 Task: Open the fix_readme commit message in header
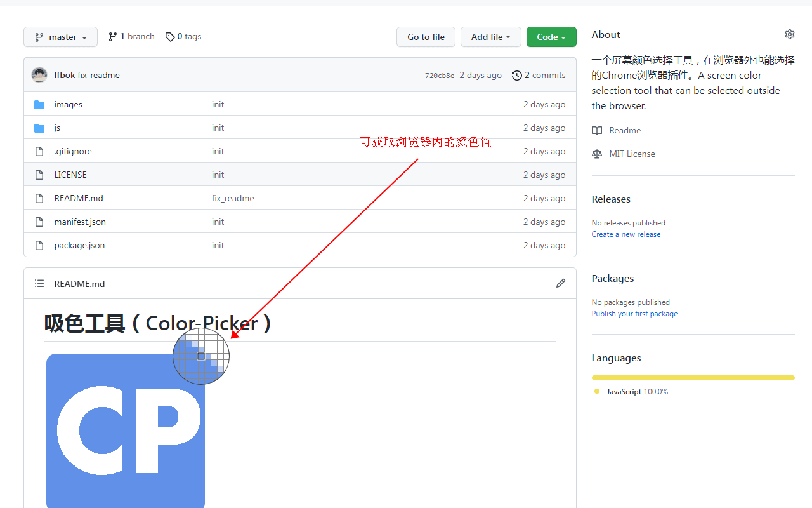(99, 75)
